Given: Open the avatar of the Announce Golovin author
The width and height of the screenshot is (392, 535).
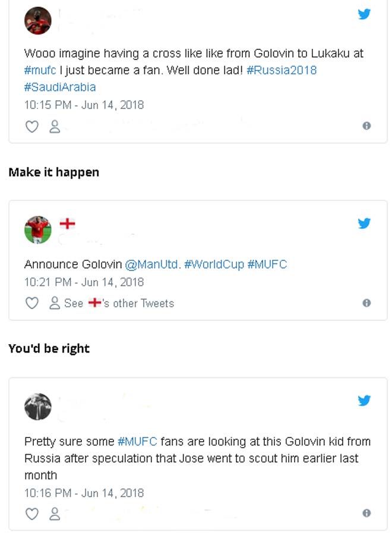Looking at the screenshot, I should (x=37, y=229).
